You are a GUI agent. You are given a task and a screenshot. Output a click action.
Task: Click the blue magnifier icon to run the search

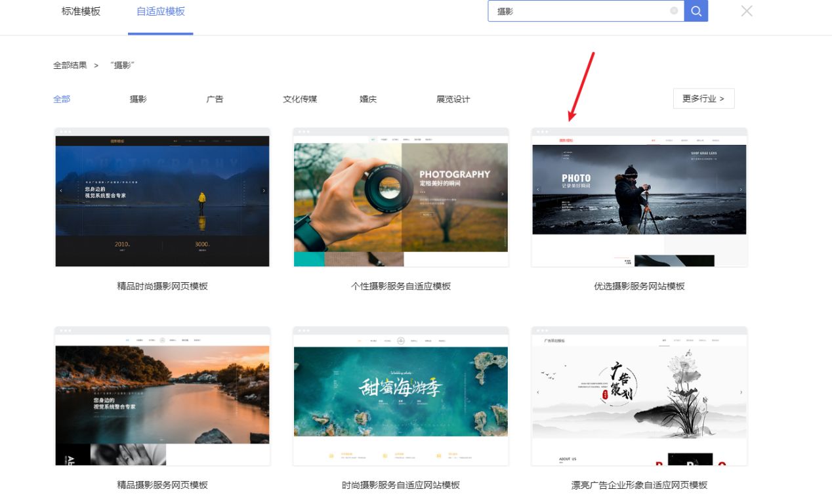point(696,11)
